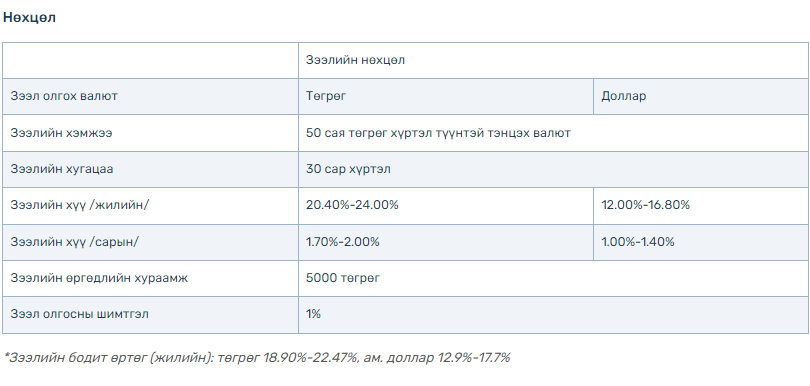This screenshot has height=386, width=810.
Task: Select the 1.00%-1.40% monthly rate cell
Action: (701, 242)
